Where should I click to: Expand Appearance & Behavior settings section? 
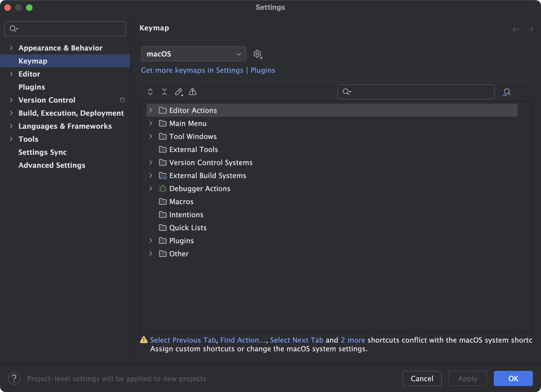[11, 48]
